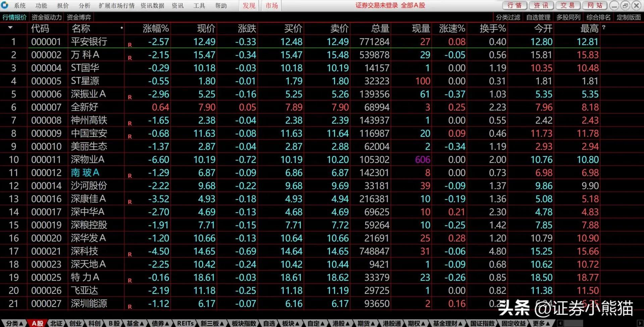Open the 分析 menu

pyautogui.click(x=85, y=5)
